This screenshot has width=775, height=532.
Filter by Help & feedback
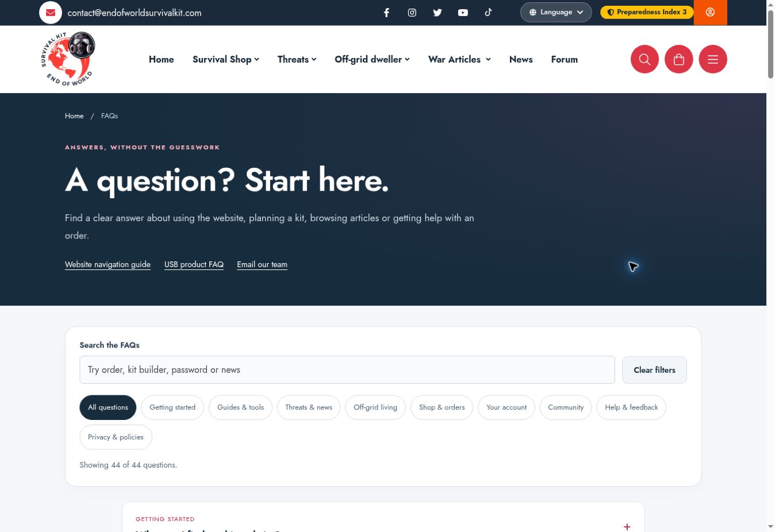pos(631,407)
